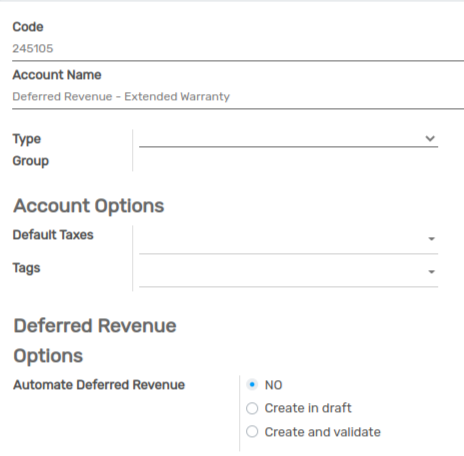Click inside the empty Type selection field
This screenshot has height=456, width=464.
coord(288,138)
